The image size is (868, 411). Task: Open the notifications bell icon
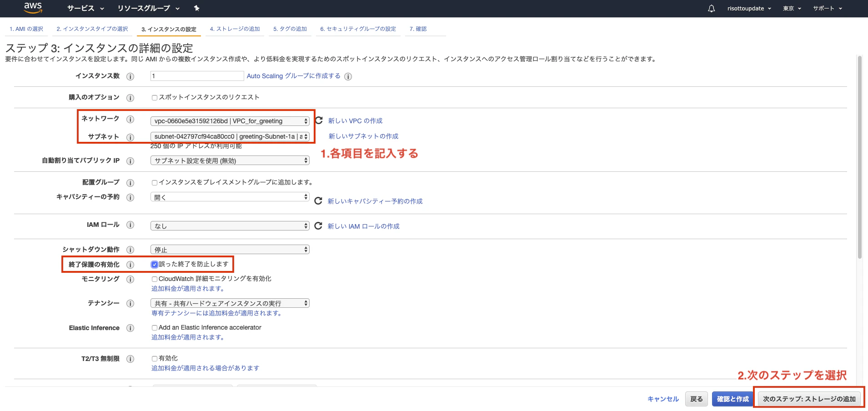712,9
